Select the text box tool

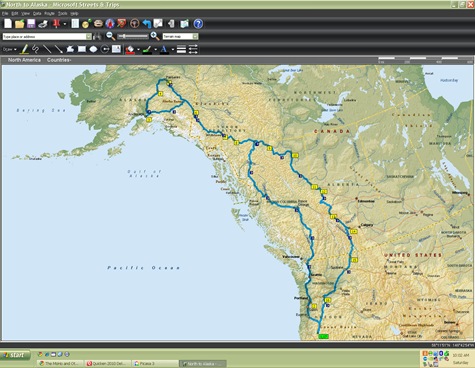tap(116, 49)
